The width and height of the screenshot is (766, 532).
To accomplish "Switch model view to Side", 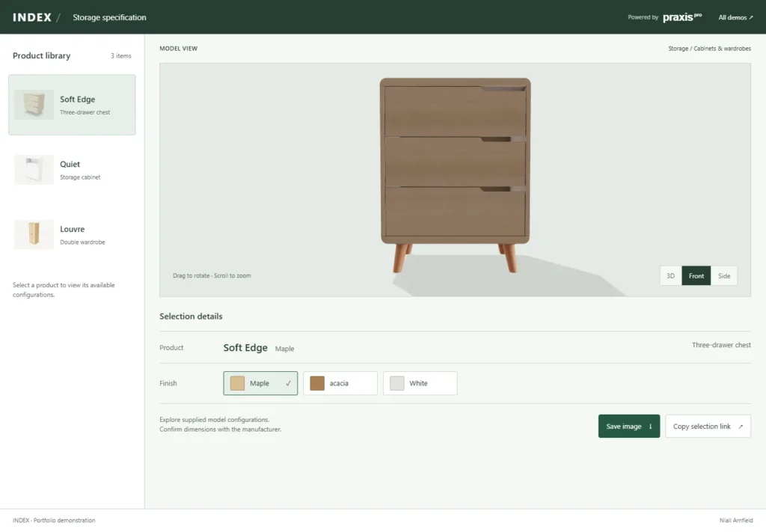I will click(x=724, y=276).
